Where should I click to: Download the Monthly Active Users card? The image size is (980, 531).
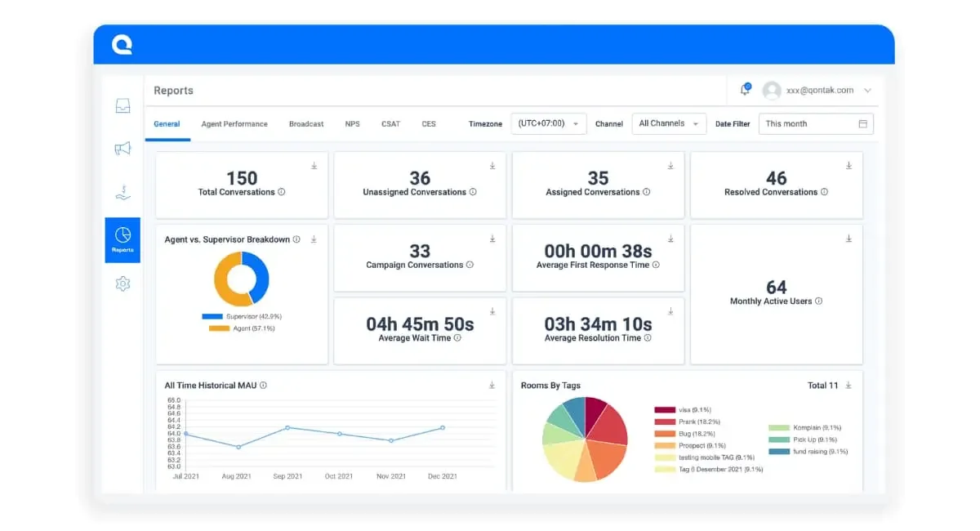(x=849, y=239)
